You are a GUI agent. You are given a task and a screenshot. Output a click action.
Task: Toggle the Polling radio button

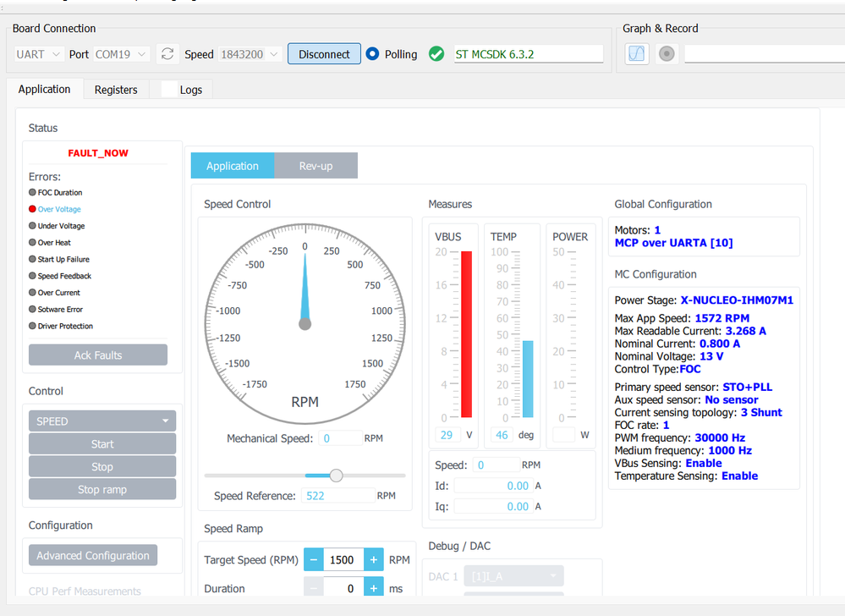pos(372,54)
